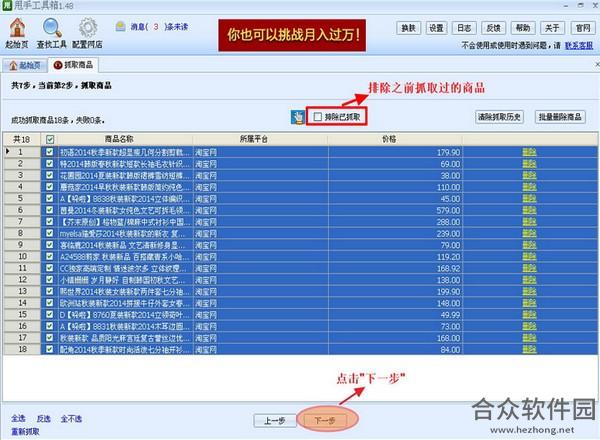Go back with 上一步 button
The width and height of the screenshot is (600, 440).
[275, 421]
